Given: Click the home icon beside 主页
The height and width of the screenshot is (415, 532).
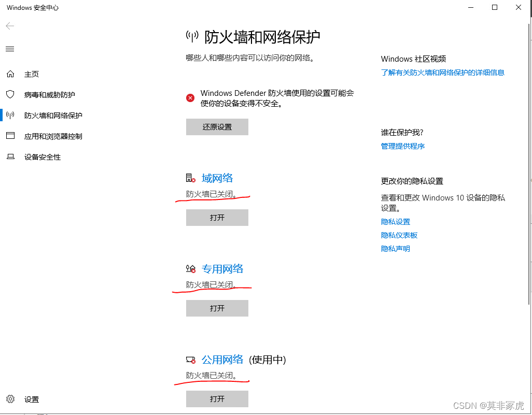Looking at the screenshot, I should (x=10, y=74).
